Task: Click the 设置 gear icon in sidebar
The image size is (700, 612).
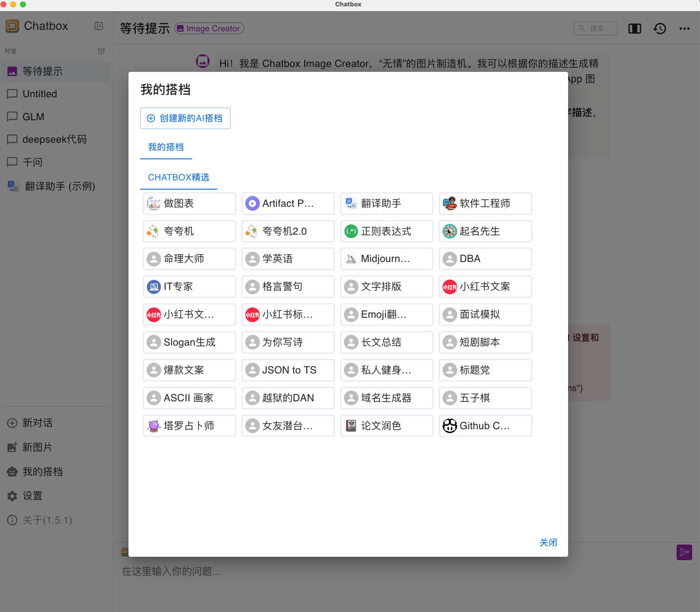Action: (12, 496)
